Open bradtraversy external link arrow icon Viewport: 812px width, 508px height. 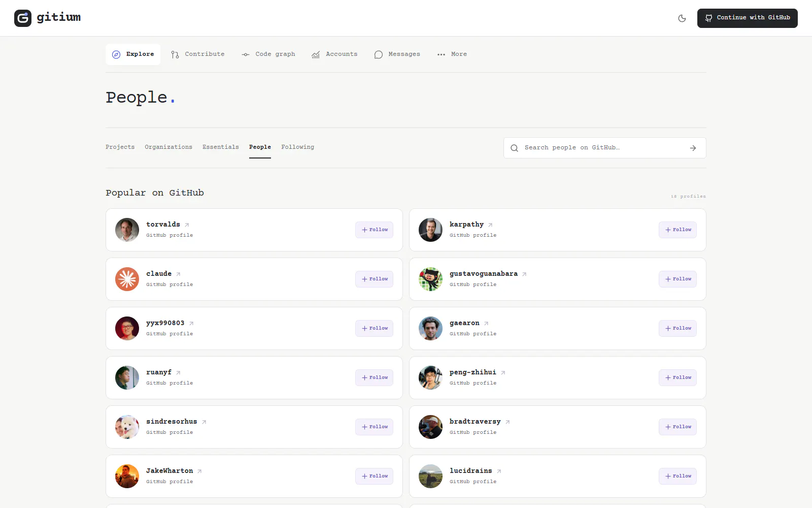click(x=507, y=422)
